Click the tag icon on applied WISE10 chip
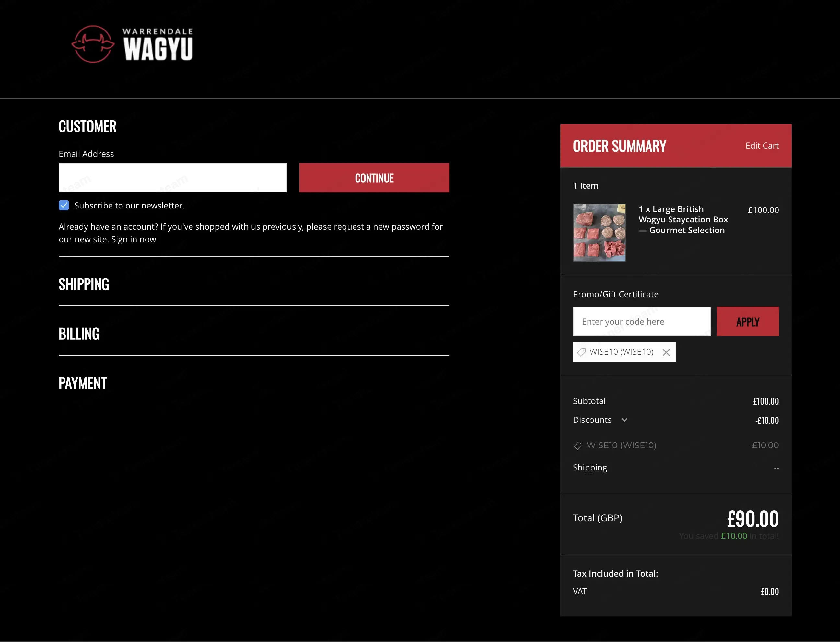Image resolution: width=840 pixels, height=642 pixels. tap(581, 352)
